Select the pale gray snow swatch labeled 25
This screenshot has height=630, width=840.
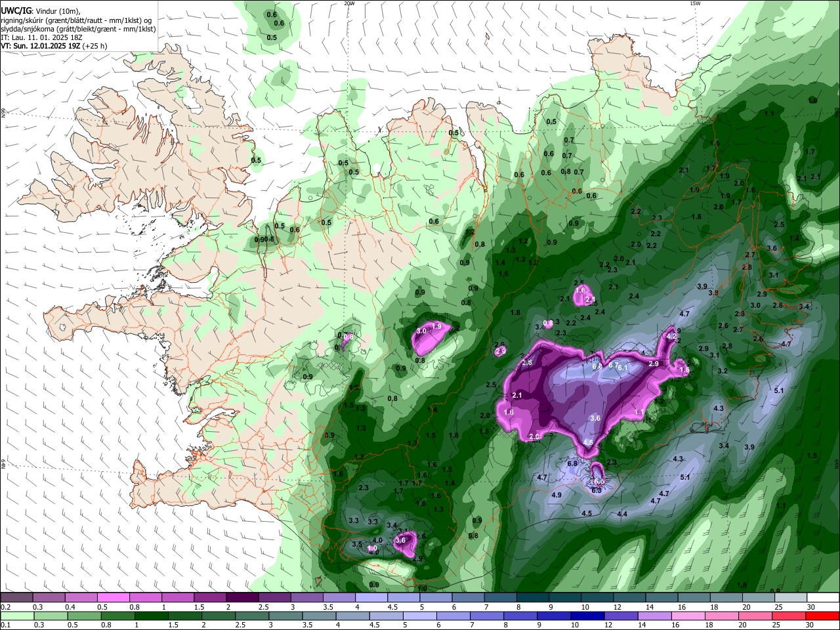click(x=790, y=598)
